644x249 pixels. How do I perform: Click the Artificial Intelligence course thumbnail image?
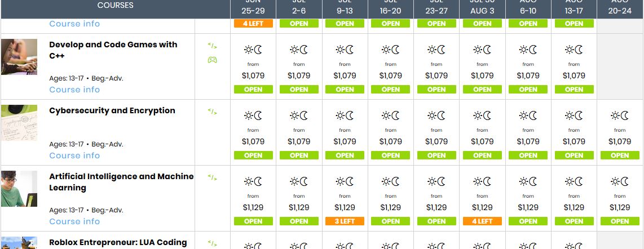[x=19, y=189]
